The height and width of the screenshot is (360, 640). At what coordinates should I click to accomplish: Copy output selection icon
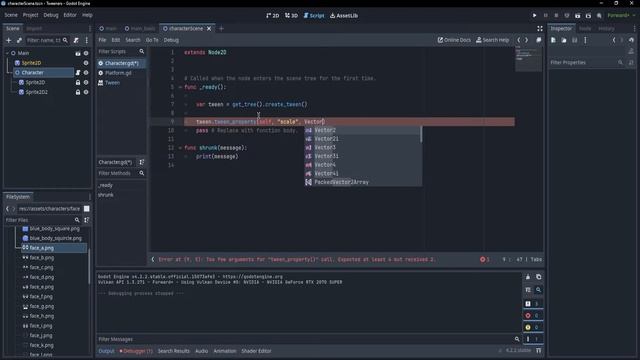coord(538,277)
